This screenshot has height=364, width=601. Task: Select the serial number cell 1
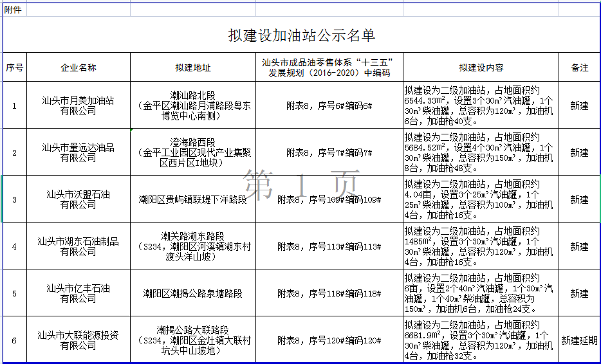click(15, 105)
